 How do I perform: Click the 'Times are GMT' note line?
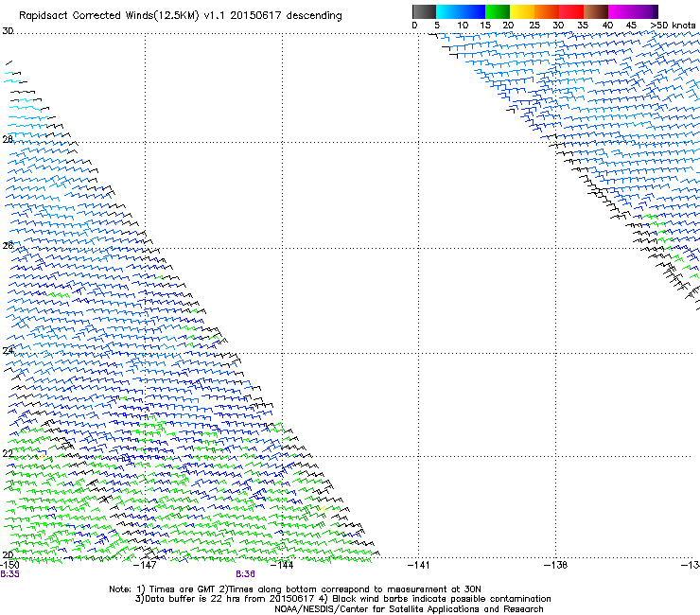click(294, 589)
